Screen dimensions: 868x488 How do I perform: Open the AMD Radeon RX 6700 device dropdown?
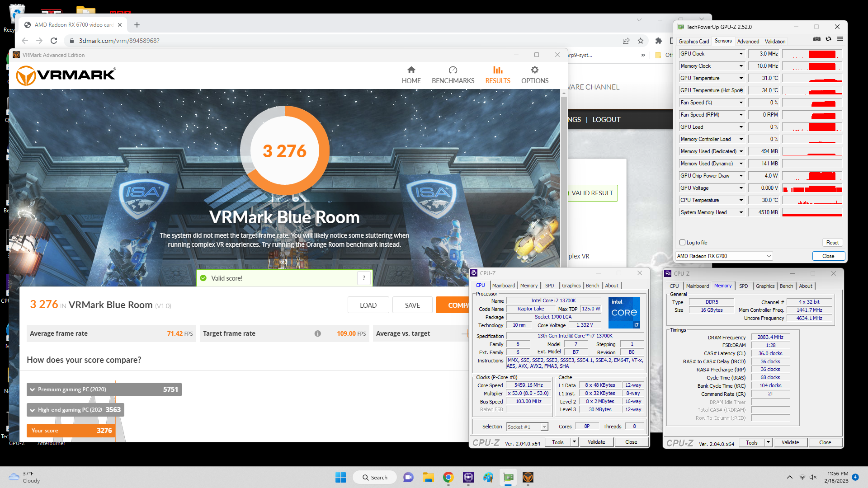[724, 256]
